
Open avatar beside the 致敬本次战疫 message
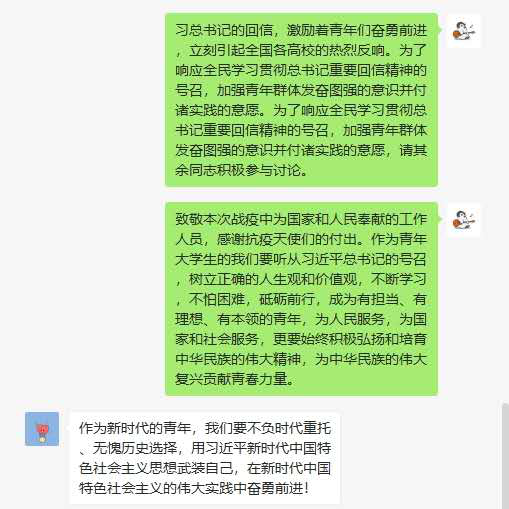pyautogui.click(x=464, y=220)
